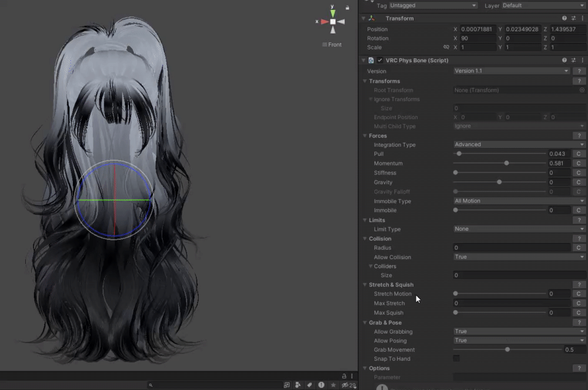Click the Momentum slider handle
This screenshot has height=390, width=588.
(506, 163)
